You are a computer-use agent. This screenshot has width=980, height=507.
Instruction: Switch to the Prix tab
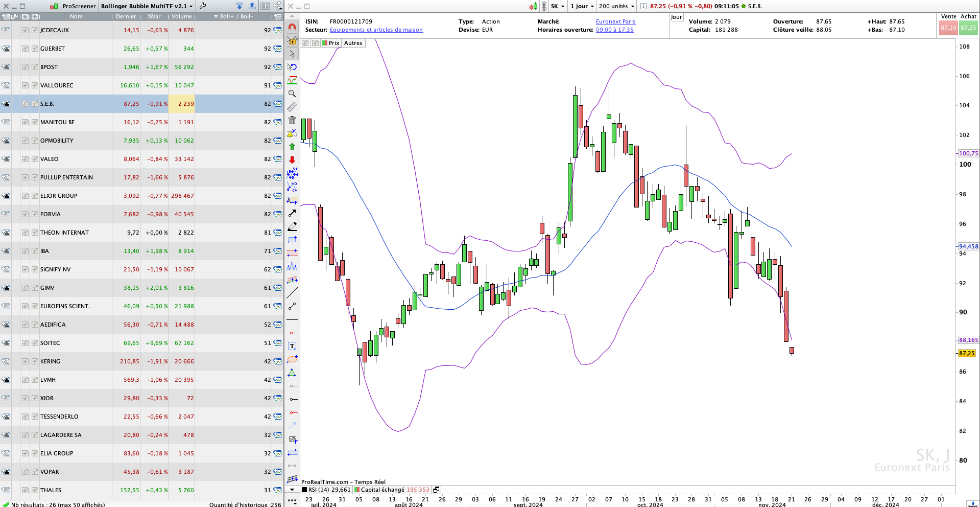[331, 43]
